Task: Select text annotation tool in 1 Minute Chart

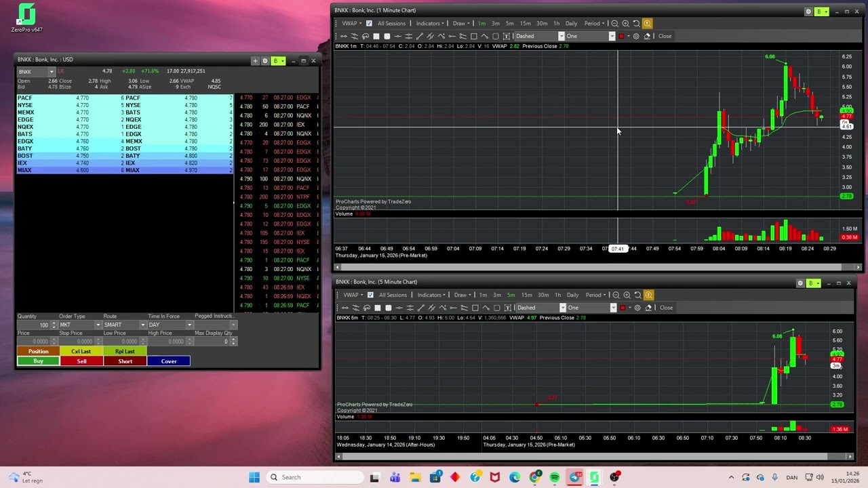Action: 507,36
